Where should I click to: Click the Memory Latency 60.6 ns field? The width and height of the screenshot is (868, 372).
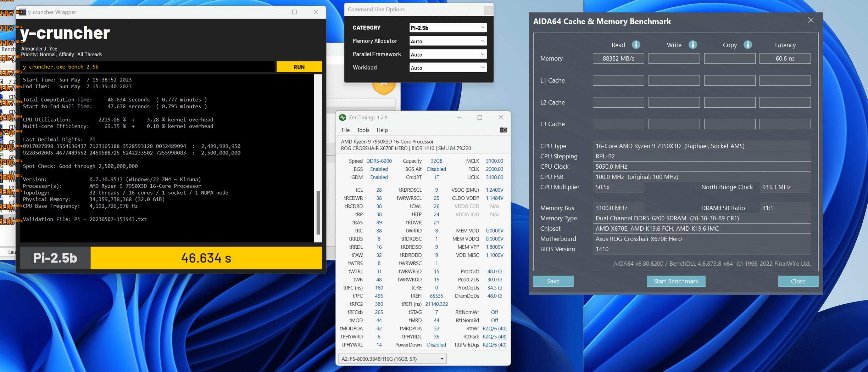tap(785, 58)
